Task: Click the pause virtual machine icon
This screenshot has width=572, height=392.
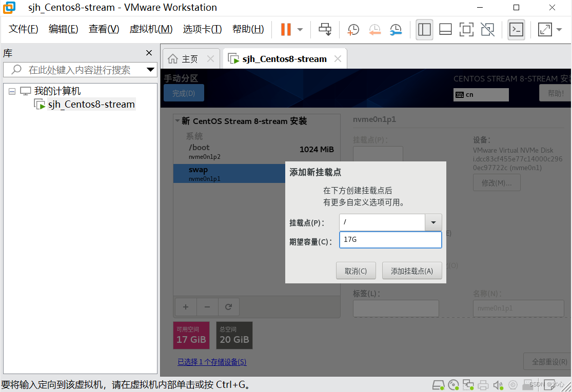Action: (x=286, y=30)
